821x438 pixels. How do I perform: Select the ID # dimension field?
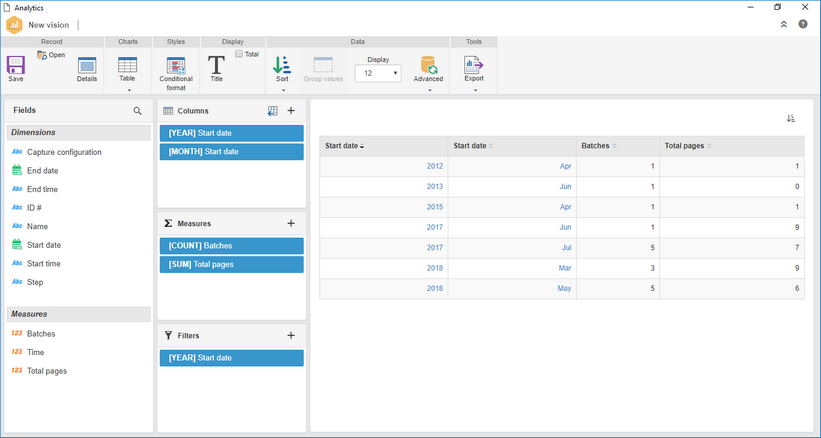[34, 208]
